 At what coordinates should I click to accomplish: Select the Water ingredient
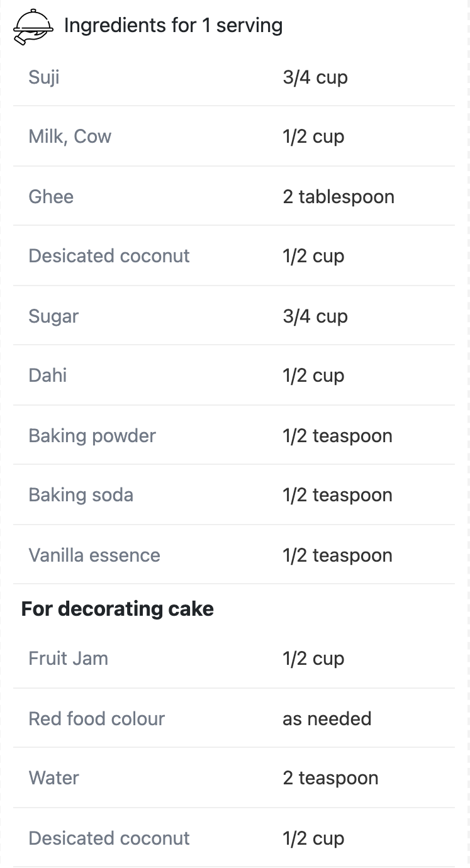pos(54,778)
